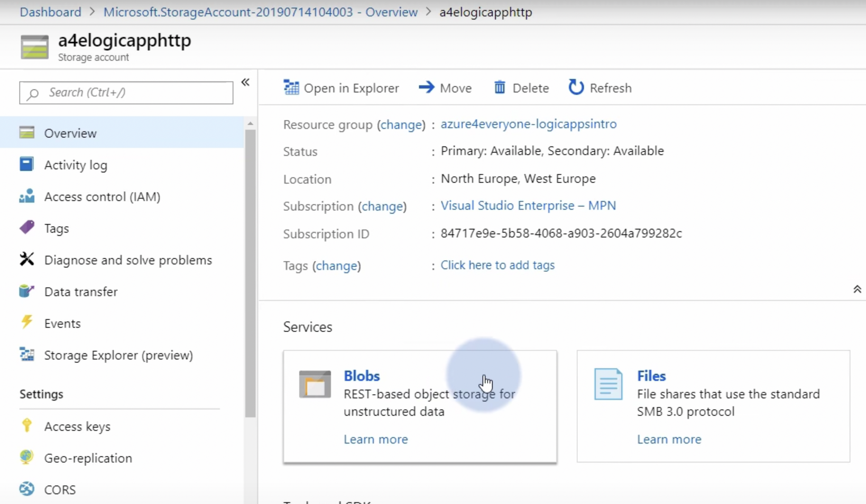The width and height of the screenshot is (866, 504).
Task: Open Learn more link under Files
Action: [x=669, y=439]
